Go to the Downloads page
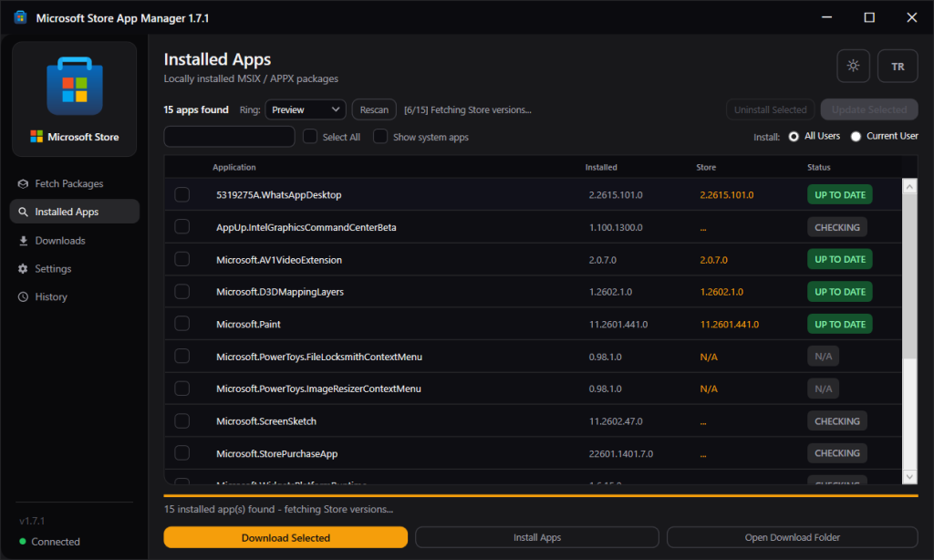The image size is (934, 560). tap(75, 241)
